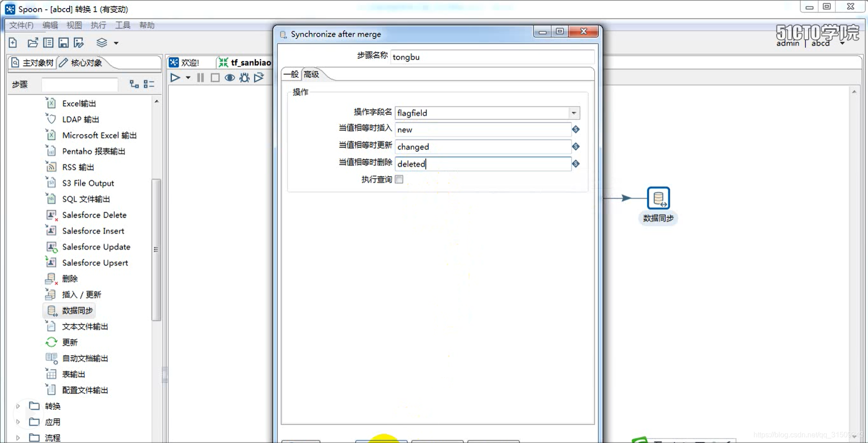Toggle the 执行查询 checkbox
Image resolution: width=868 pixels, height=443 pixels.
[x=399, y=179]
